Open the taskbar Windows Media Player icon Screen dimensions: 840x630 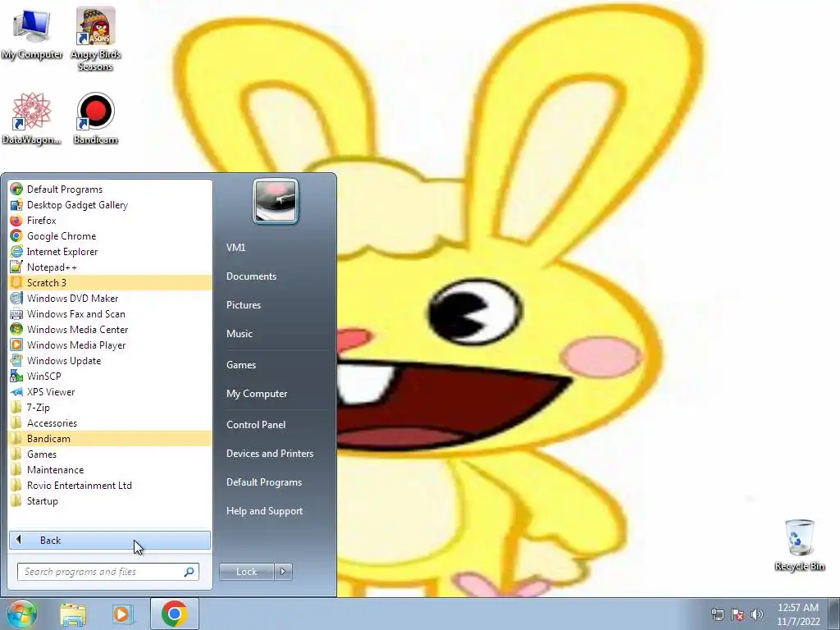(121, 614)
